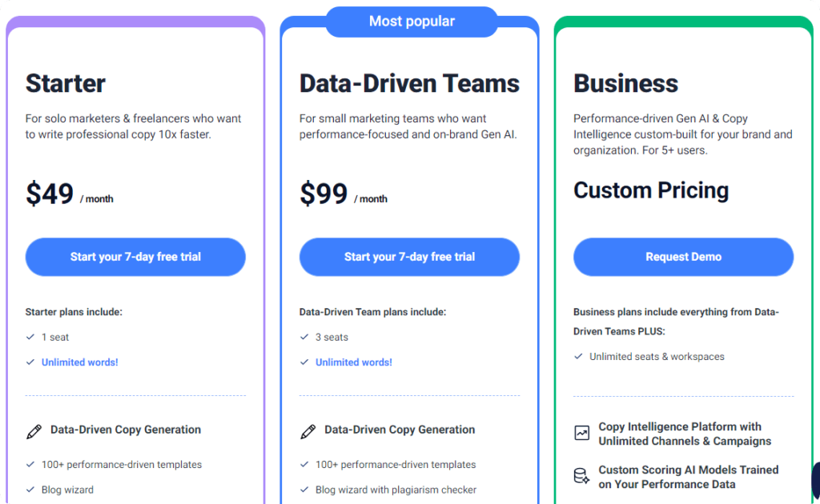Click the Data-Driven Teams plan title
The width and height of the screenshot is (820, 504).
409,83
